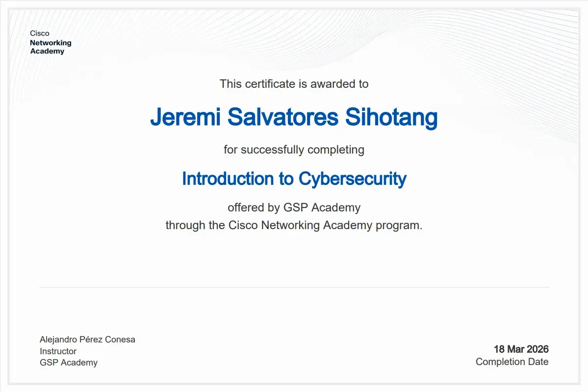Viewport: 588px width, 392px height.
Task: Click the Academy text under Networking
Action: 48,52
